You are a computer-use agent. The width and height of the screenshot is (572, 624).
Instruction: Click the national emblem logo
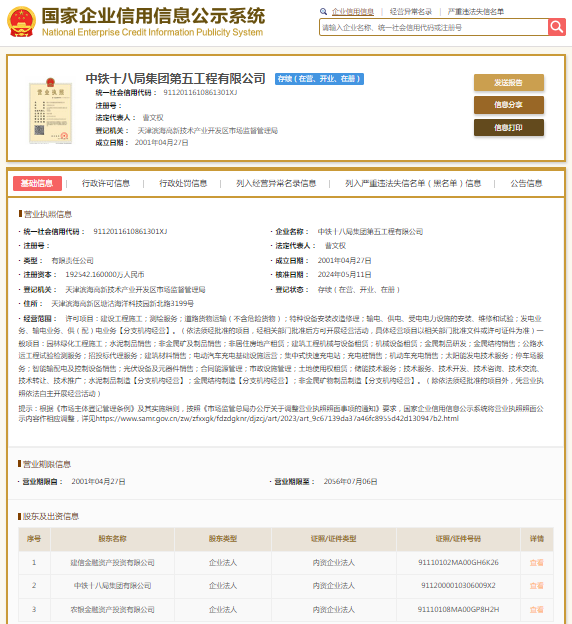(x=21, y=22)
